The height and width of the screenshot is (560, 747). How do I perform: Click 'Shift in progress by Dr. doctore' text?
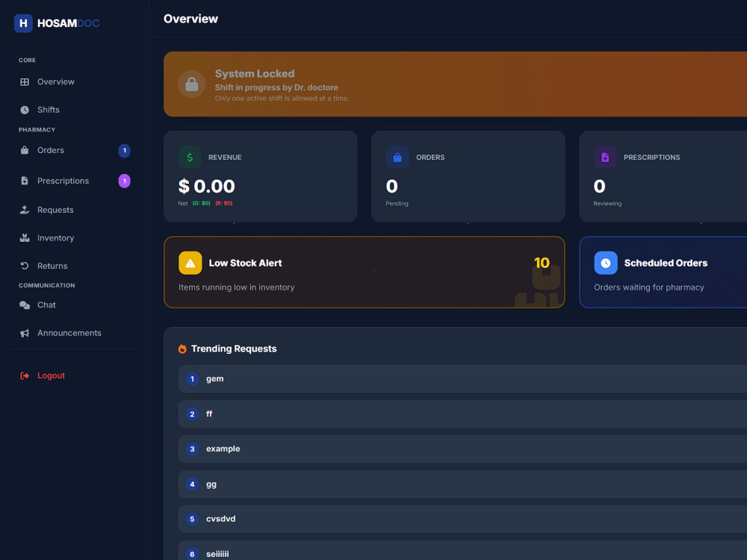276,87
